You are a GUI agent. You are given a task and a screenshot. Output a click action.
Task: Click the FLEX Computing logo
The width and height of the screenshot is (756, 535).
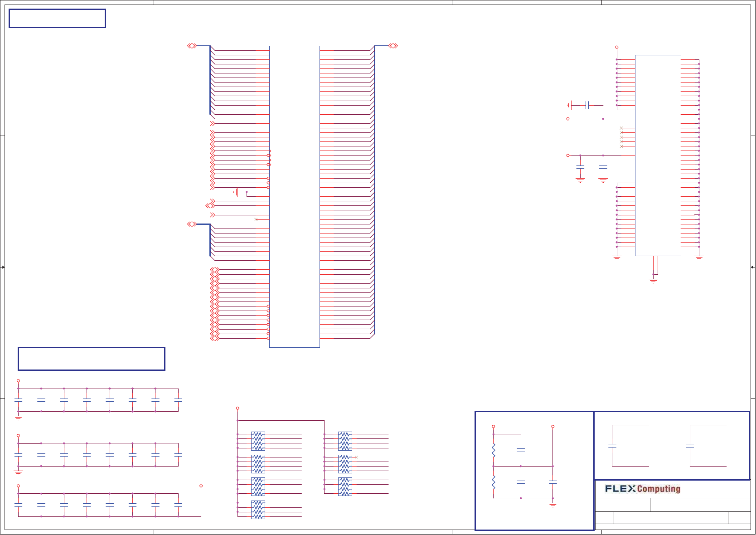643,489
